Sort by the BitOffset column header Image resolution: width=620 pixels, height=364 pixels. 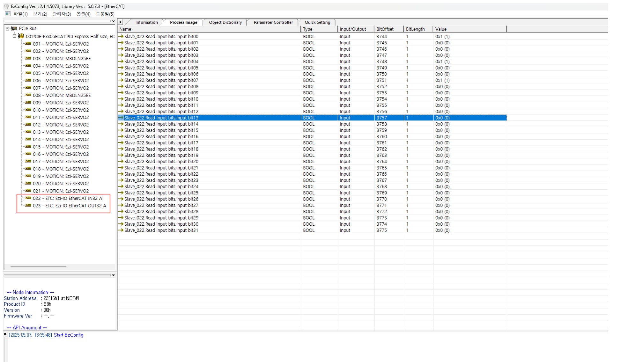coord(389,29)
